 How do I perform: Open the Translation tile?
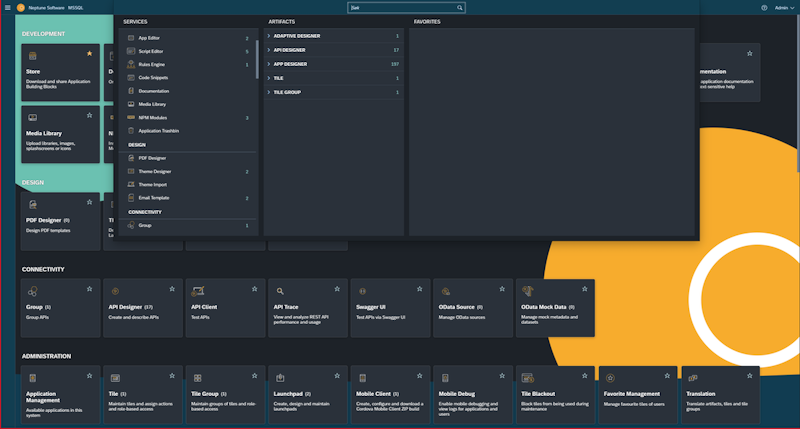[x=720, y=394]
